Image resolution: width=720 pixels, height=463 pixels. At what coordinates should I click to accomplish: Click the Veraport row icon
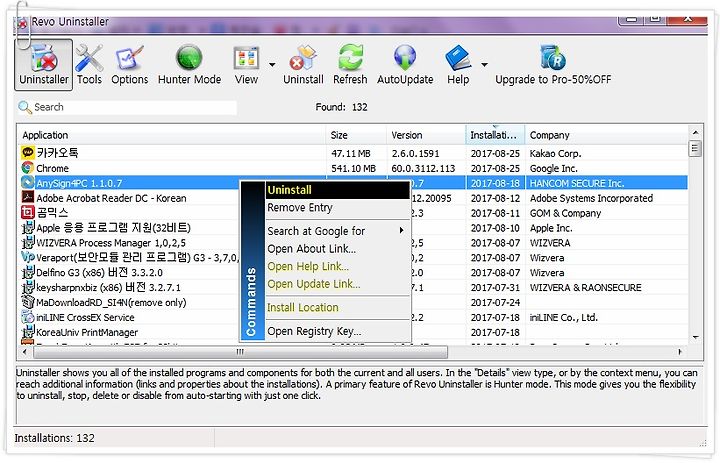tap(28, 257)
